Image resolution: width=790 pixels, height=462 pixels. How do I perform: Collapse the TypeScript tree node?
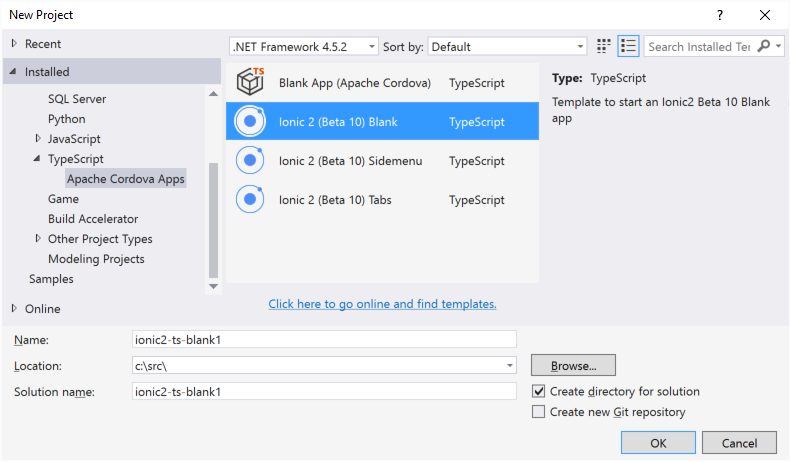pyautogui.click(x=37, y=159)
